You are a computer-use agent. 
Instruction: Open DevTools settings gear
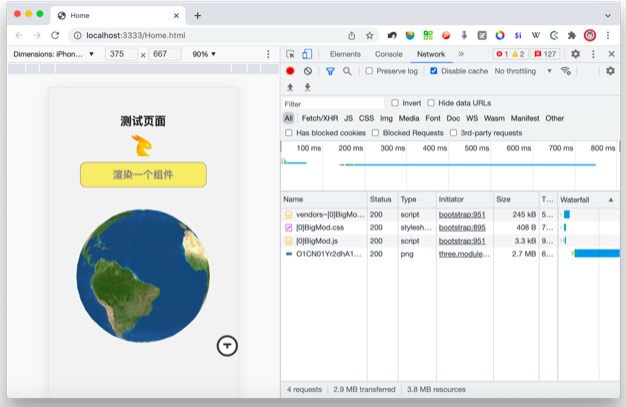pyautogui.click(x=575, y=54)
